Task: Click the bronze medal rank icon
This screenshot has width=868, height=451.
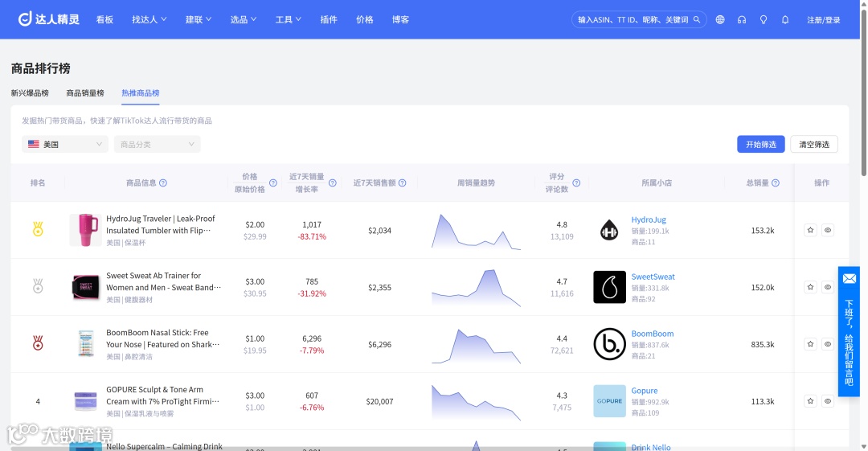Action: [x=38, y=343]
